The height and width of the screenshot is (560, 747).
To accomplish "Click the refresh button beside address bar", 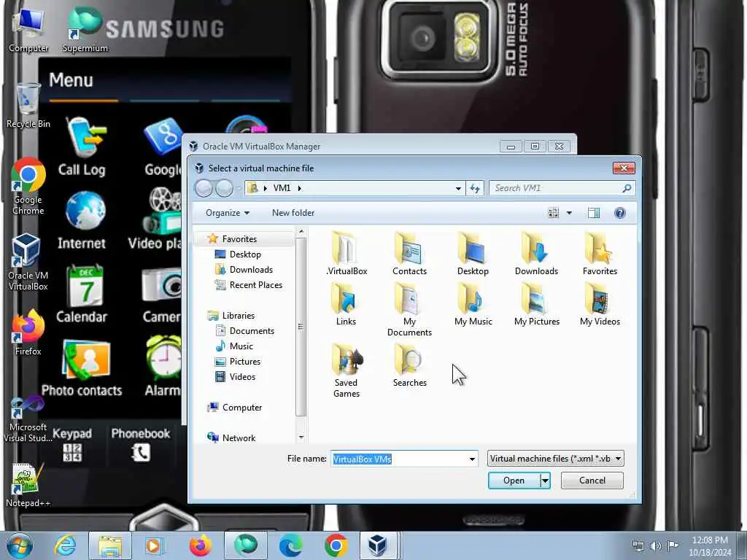I will (x=475, y=188).
